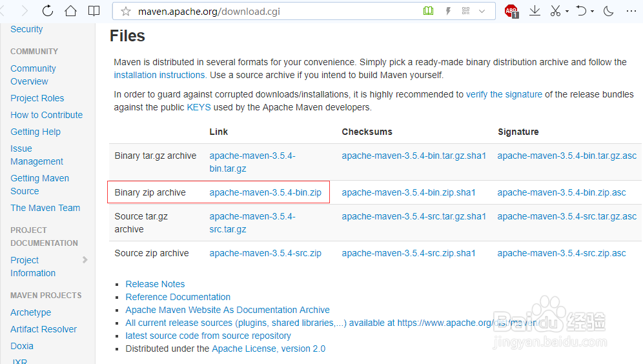This screenshot has width=643, height=364.
Task: Click the undo closed tab icon
Action: 581,11
